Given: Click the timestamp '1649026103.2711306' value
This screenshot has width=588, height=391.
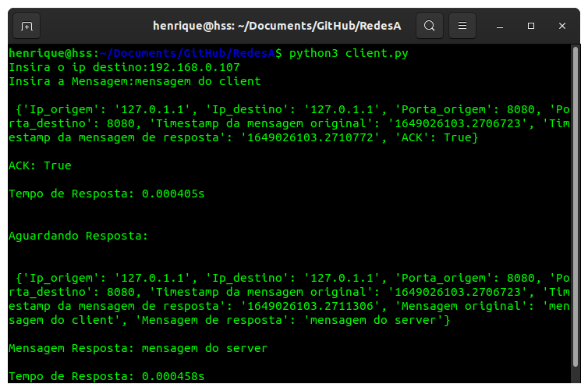Looking at the screenshot, I should pos(310,306).
